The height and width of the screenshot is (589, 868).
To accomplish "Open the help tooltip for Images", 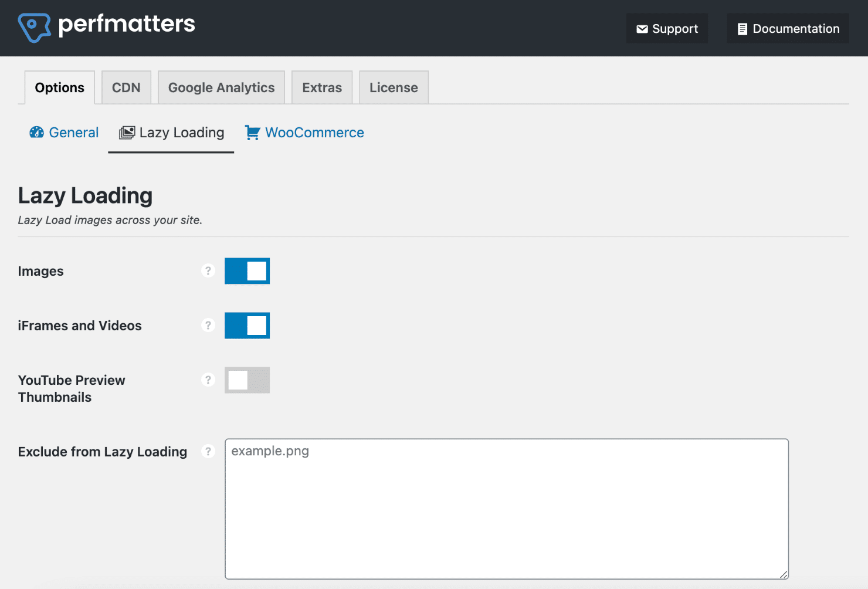I will [208, 271].
